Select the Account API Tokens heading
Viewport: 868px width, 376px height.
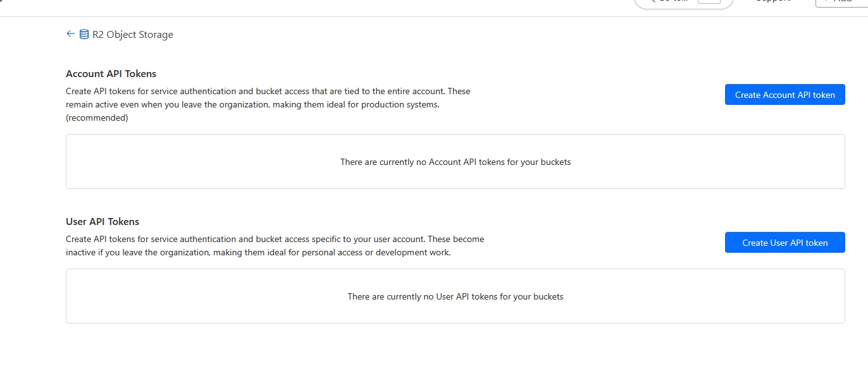pyautogui.click(x=111, y=74)
